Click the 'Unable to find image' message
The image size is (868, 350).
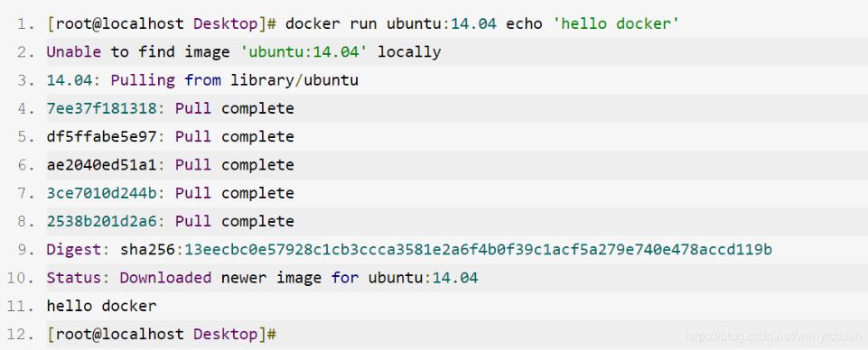coord(138,52)
